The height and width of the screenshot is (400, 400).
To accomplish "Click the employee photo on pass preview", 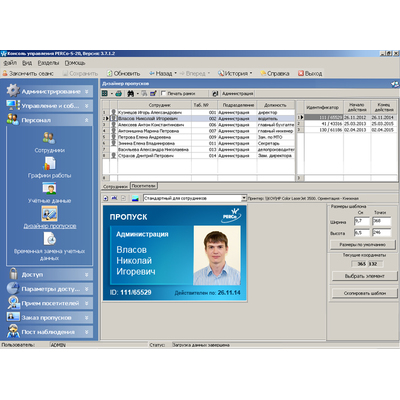I will point(217,255).
